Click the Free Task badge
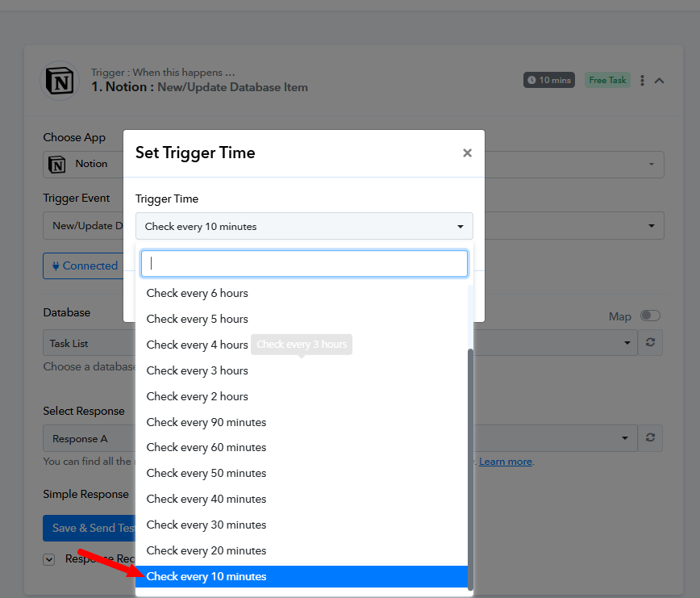 tap(607, 80)
